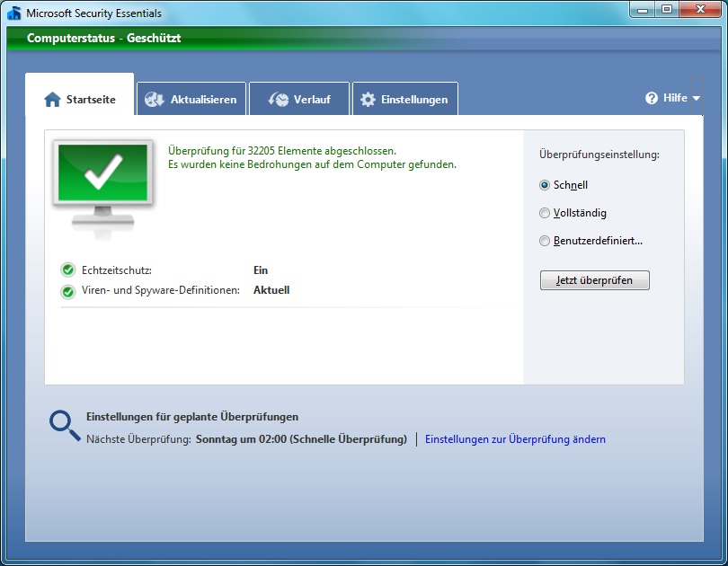Click the Echtzeitschutz label
This screenshot has width=728, height=566.
point(117,270)
